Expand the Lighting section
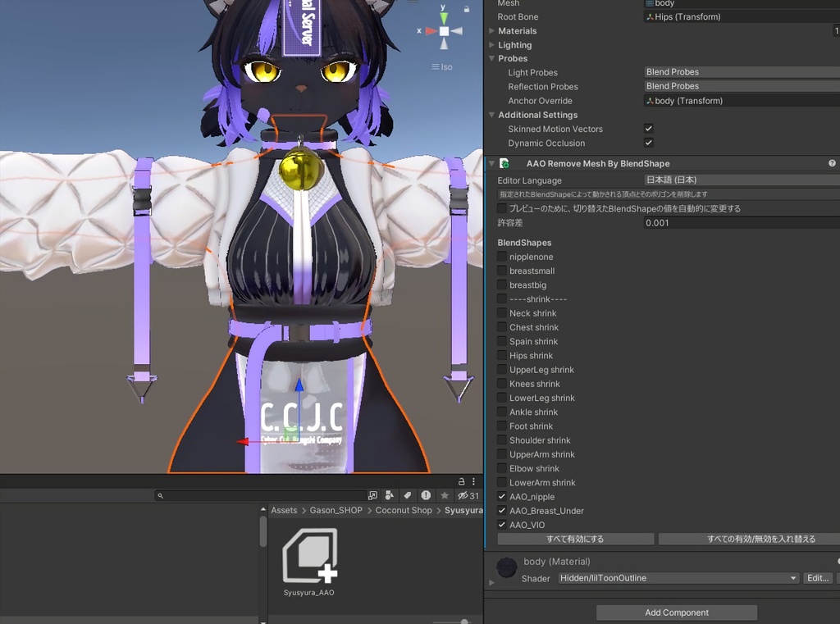 [x=492, y=45]
